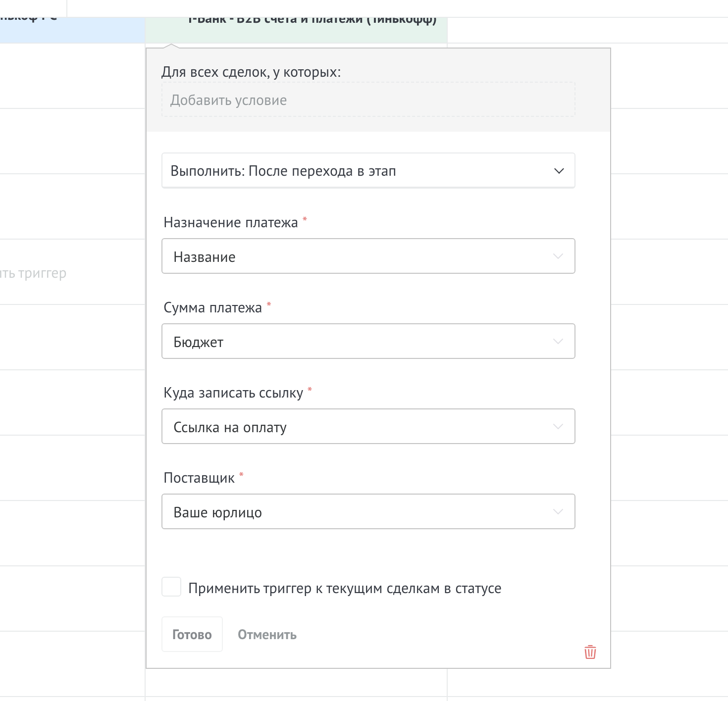
Task: Click the Добавить условие field
Action: coord(368,100)
